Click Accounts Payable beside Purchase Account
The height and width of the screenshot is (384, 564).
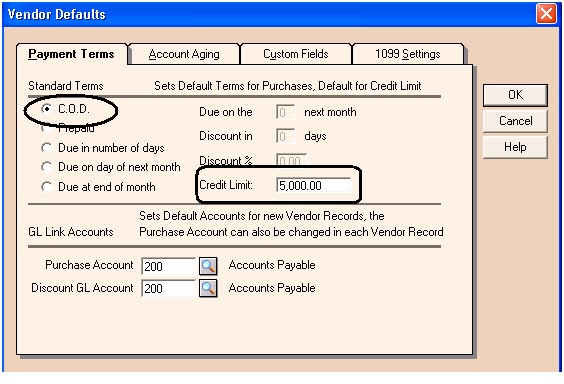[272, 265]
